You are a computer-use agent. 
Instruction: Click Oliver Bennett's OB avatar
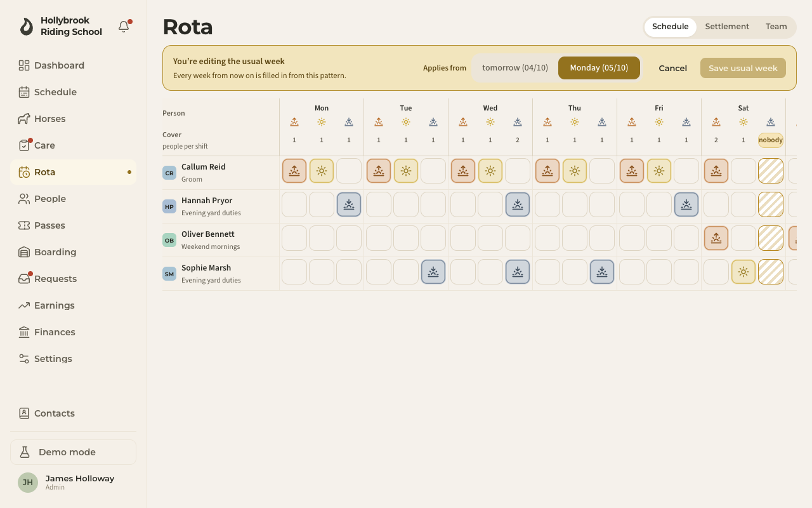point(169,240)
